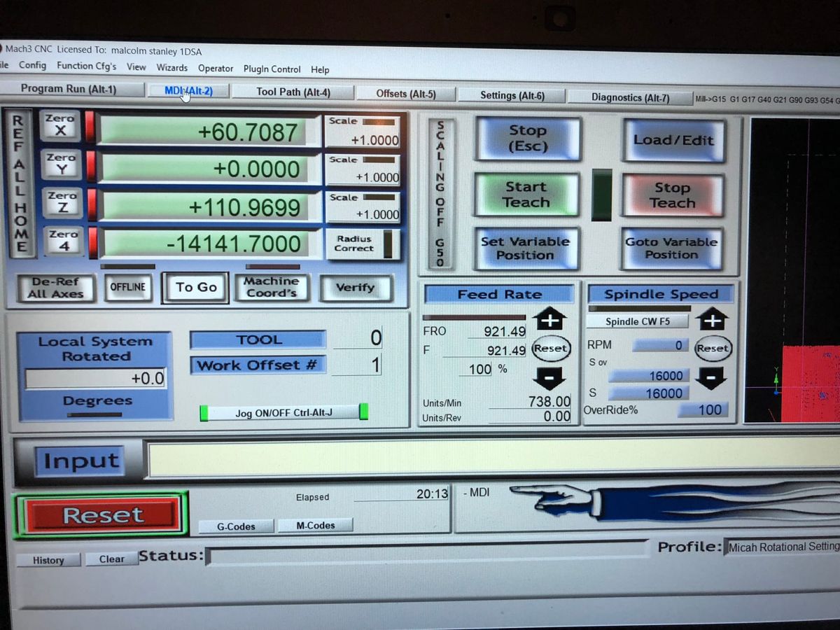The image size is (840, 630).
Task: Click the Stop Teach button
Action: coord(672,195)
